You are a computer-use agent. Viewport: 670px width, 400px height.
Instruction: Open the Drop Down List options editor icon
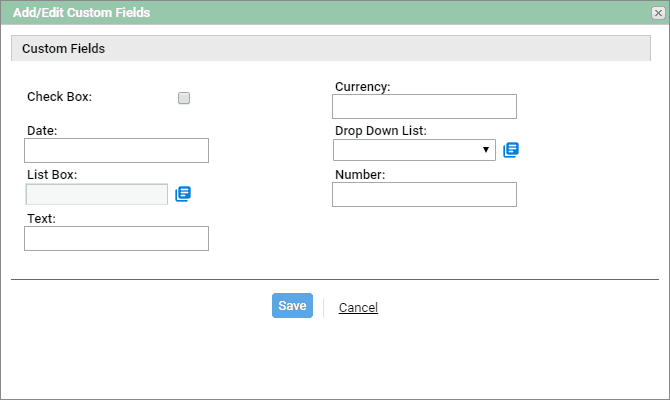click(x=511, y=150)
